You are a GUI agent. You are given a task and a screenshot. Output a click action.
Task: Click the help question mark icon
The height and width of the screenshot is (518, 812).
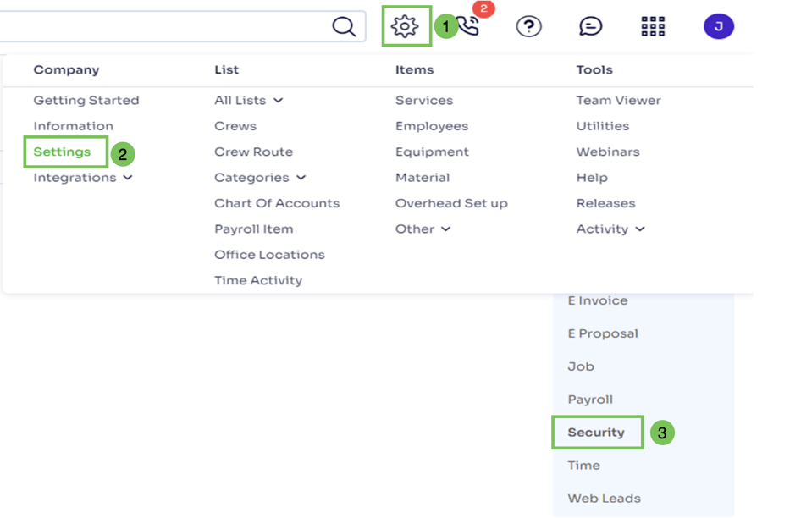[528, 26]
